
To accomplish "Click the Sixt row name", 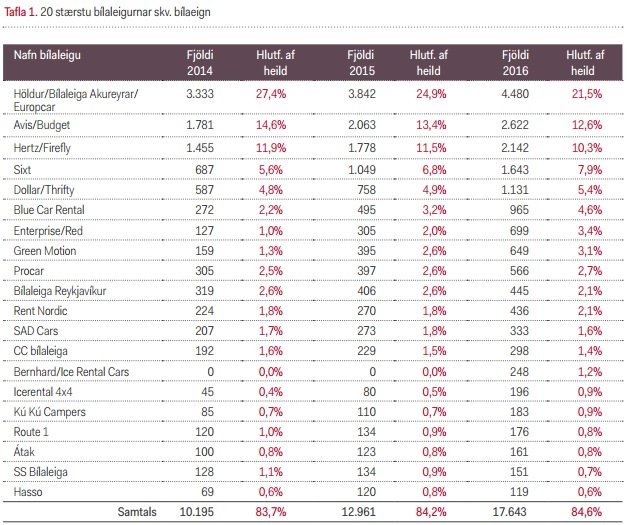I will point(23,170).
